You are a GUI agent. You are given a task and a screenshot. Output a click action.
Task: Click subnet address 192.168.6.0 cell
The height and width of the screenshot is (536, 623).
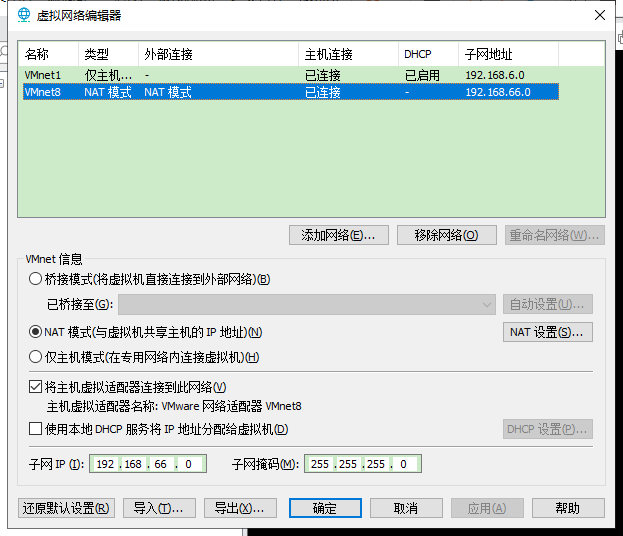point(495,75)
